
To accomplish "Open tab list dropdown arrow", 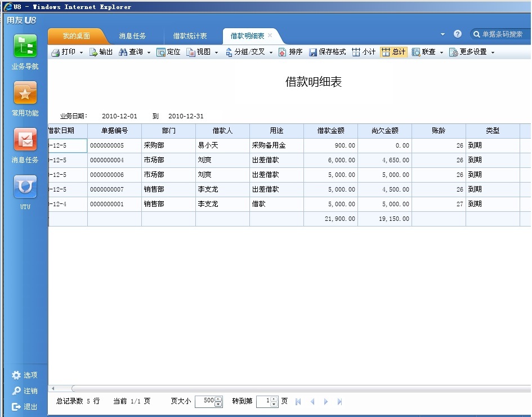I will coord(442,34).
